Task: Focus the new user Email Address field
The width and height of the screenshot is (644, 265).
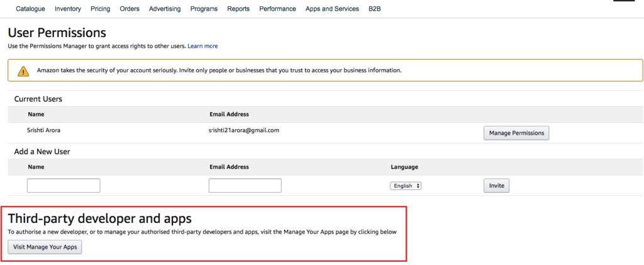Action: pyautogui.click(x=245, y=185)
